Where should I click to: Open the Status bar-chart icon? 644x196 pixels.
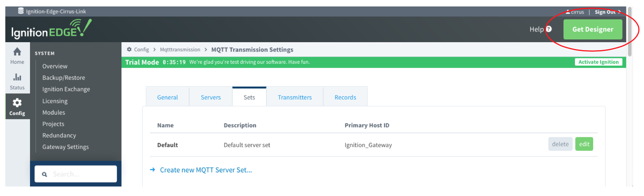point(17,77)
